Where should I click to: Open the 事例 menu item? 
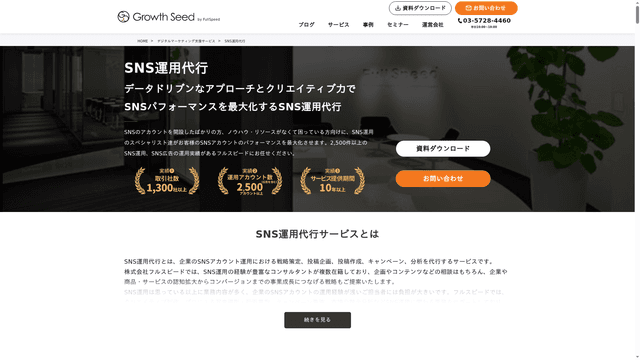(368, 25)
